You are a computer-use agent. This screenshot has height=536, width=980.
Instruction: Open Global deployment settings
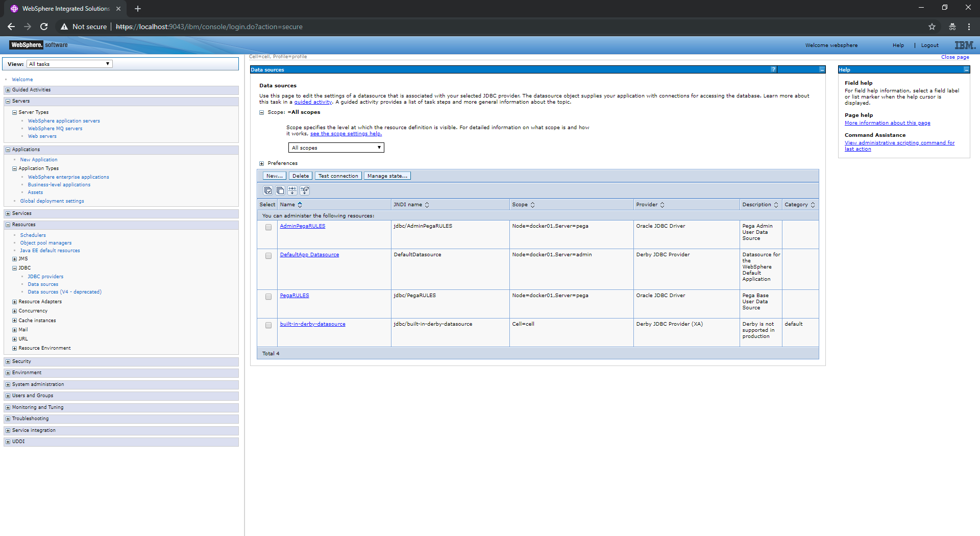[x=52, y=201]
